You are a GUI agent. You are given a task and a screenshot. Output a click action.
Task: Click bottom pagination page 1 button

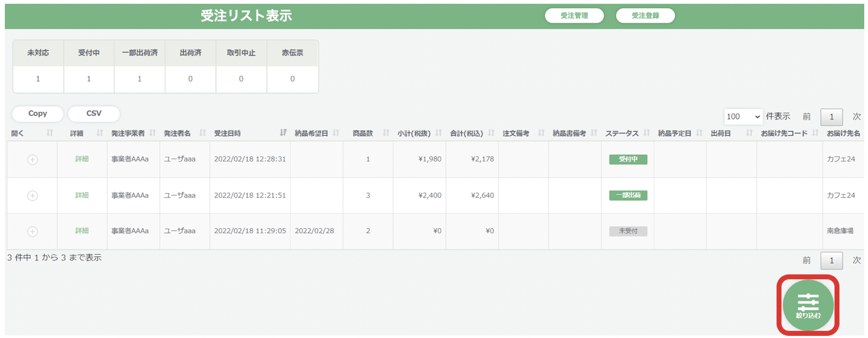tap(831, 260)
